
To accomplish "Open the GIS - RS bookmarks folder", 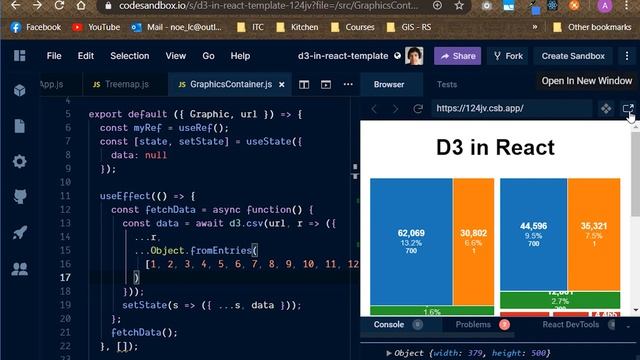I will point(409,27).
